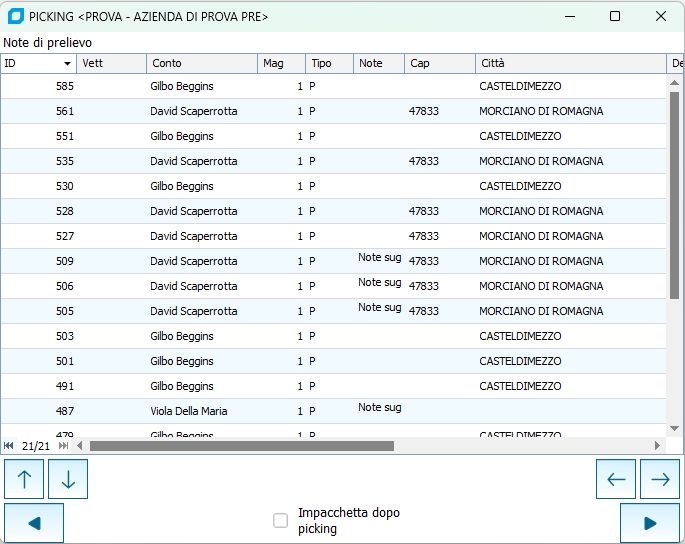Open the ID column sort dropdown arrow

[x=68, y=64]
